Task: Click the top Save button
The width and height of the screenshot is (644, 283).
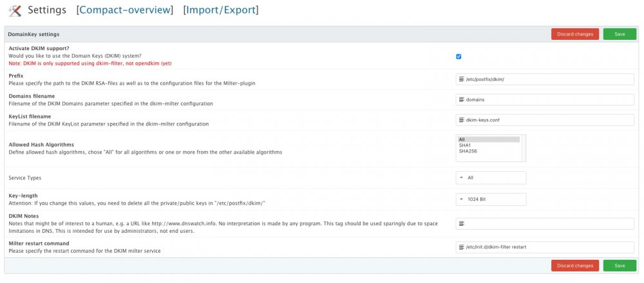Action: (620, 34)
